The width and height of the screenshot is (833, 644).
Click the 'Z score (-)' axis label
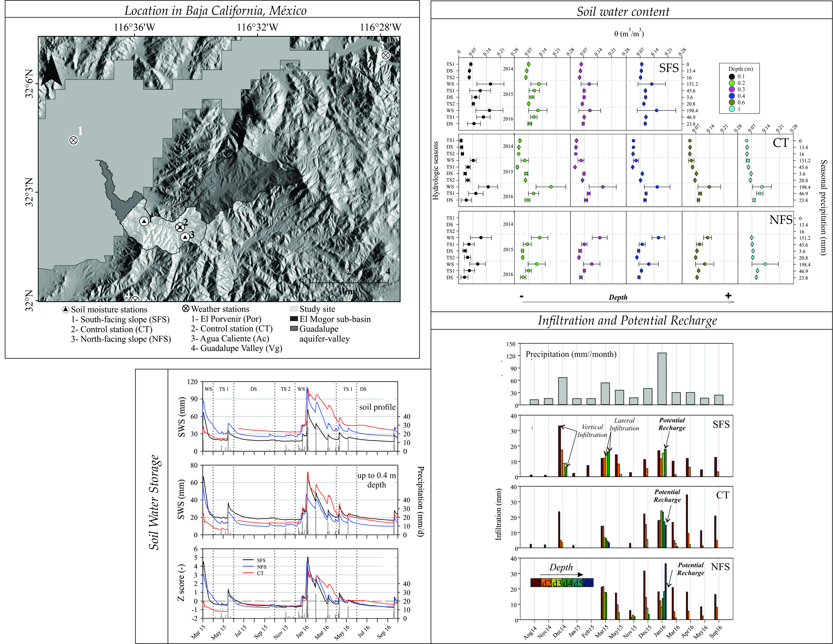pos(181,582)
